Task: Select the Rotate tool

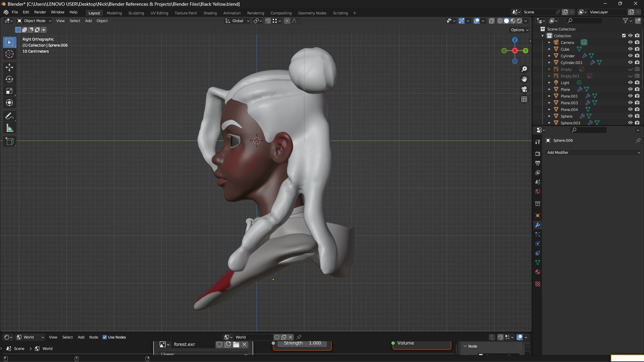Action: click(x=9, y=79)
